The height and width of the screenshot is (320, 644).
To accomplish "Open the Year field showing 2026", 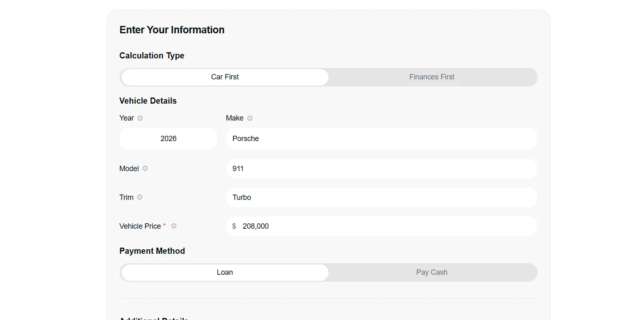I will [x=168, y=139].
